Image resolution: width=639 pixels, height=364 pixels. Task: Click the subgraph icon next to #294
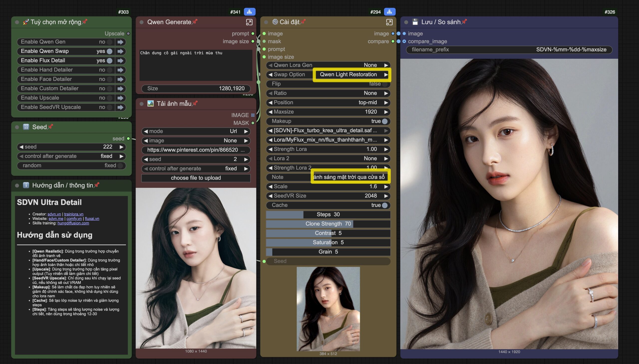(x=389, y=12)
